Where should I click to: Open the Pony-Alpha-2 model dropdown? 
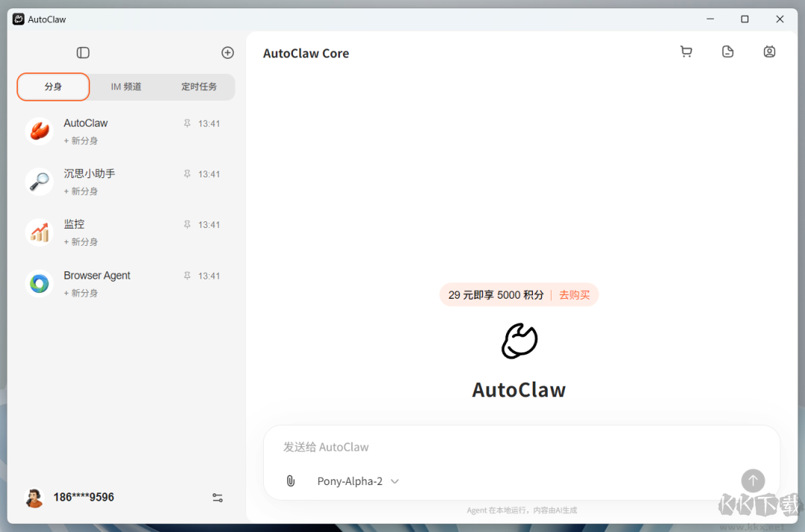click(x=358, y=481)
